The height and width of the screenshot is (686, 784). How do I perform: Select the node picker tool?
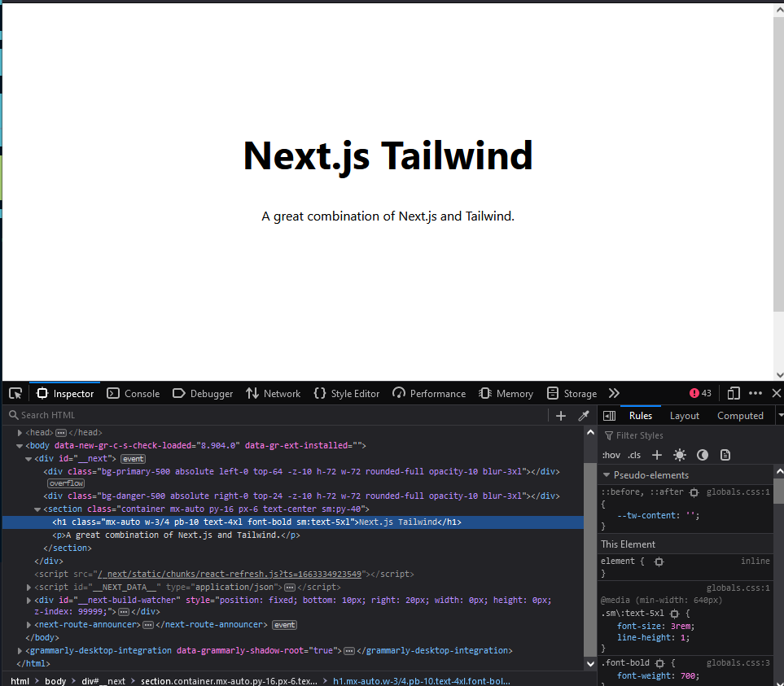click(15, 393)
